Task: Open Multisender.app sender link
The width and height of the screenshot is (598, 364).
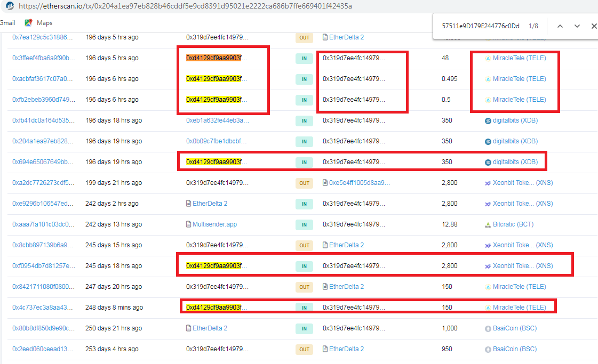Action: [x=215, y=224]
